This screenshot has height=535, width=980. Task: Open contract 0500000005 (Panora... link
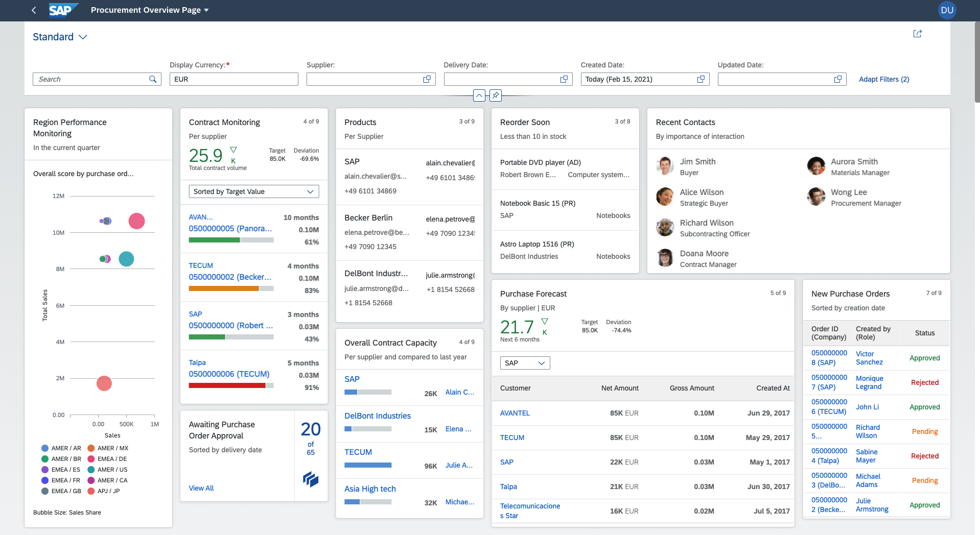[230, 229]
